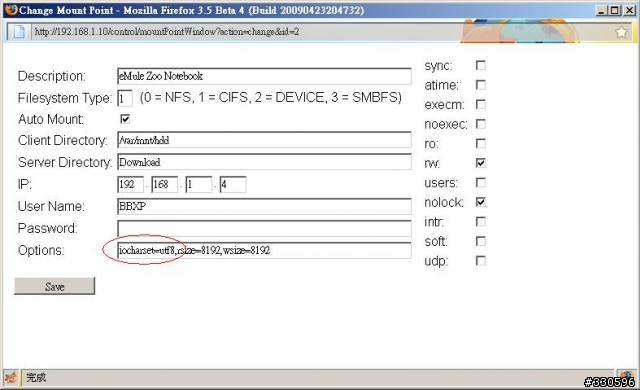This screenshot has height=390, width=640.
Task: Click the status bar text 完成
Action: tap(36, 378)
